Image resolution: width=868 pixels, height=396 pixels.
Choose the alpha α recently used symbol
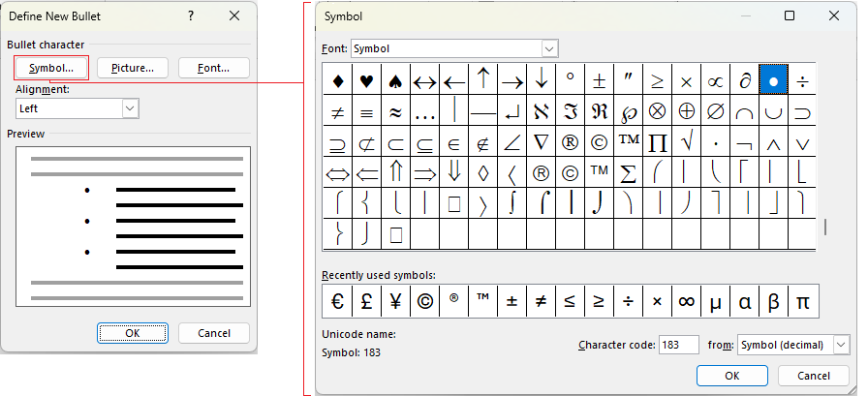pyautogui.click(x=745, y=301)
